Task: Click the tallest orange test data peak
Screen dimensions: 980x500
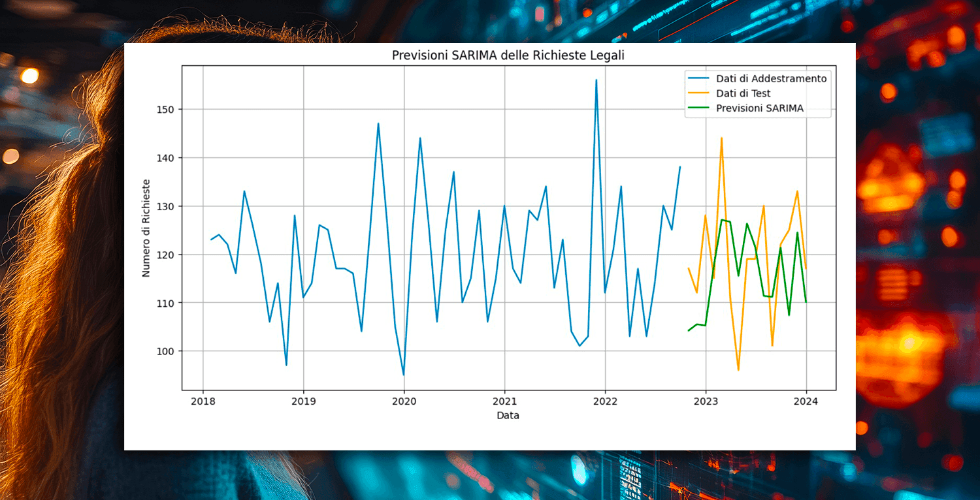Action: (722, 138)
